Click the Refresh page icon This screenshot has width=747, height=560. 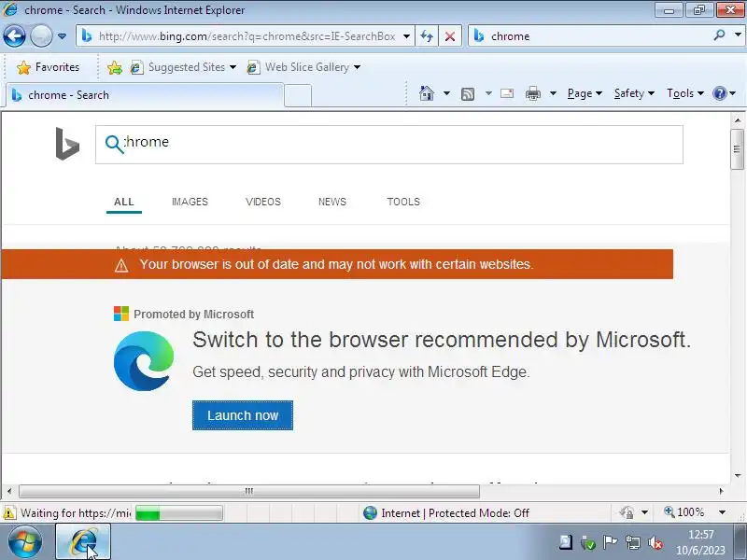click(427, 36)
